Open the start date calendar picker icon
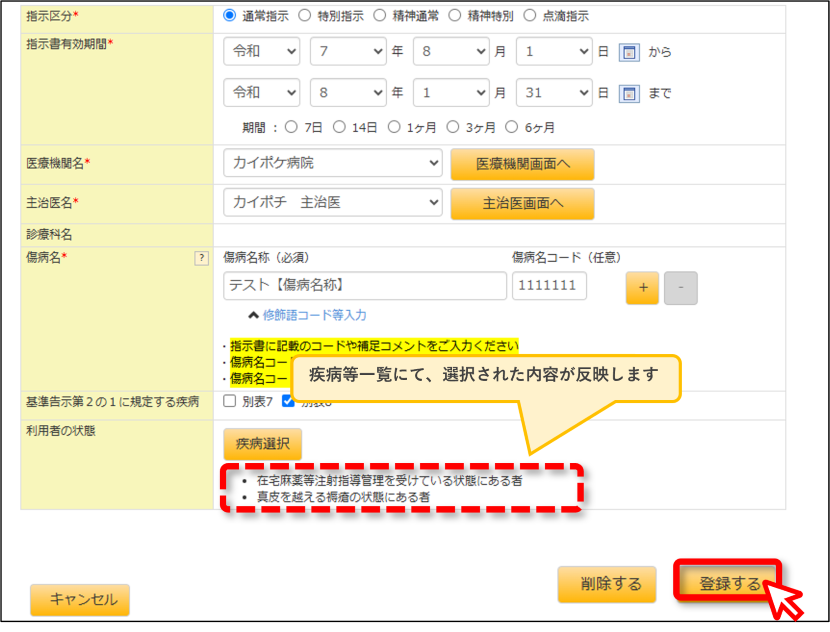The image size is (830, 632). 629,52
